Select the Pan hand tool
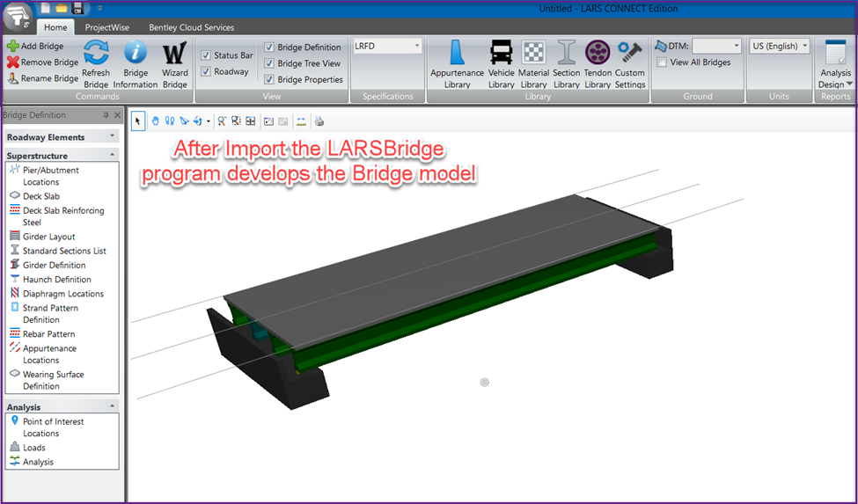858x504 pixels. point(156,121)
